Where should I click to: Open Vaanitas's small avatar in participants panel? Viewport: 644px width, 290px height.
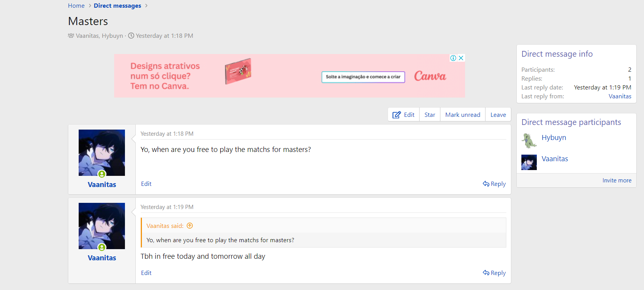(x=529, y=162)
